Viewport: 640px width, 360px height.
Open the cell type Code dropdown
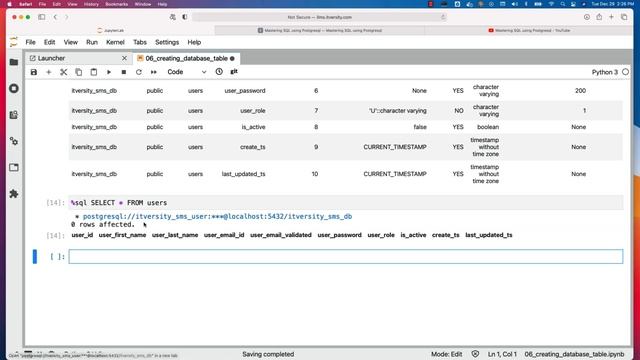(187, 72)
